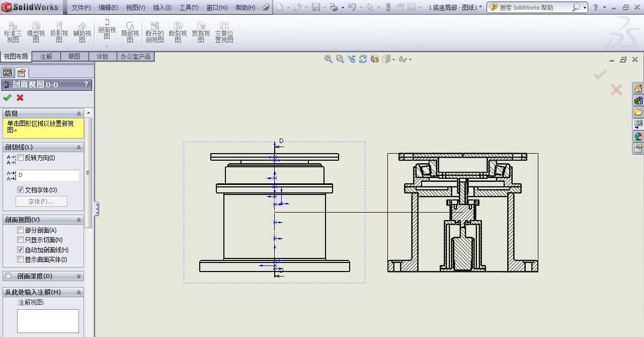Click the Rotate View icon

[x=363, y=59]
